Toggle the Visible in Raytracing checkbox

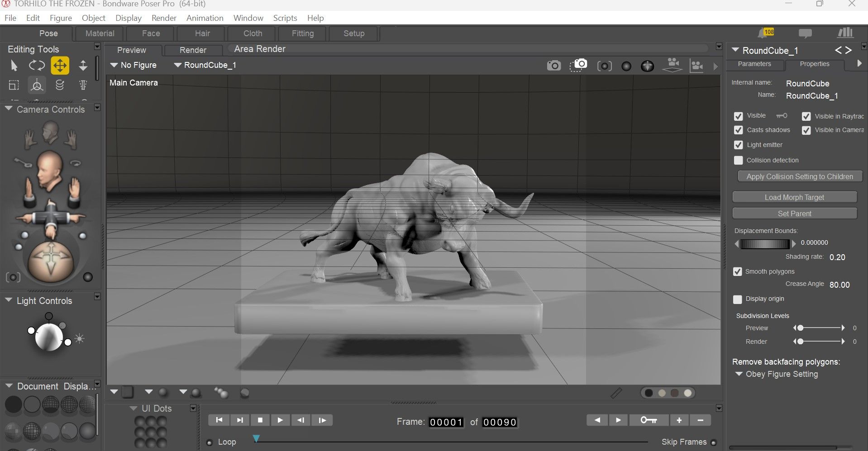coord(806,116)
